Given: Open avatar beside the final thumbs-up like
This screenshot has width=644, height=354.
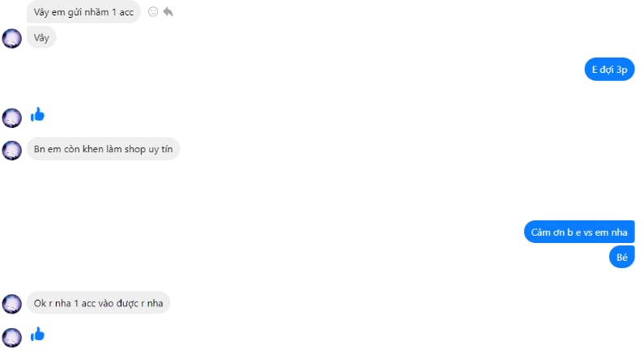Looking at the screenshot, I should (12, 338).
